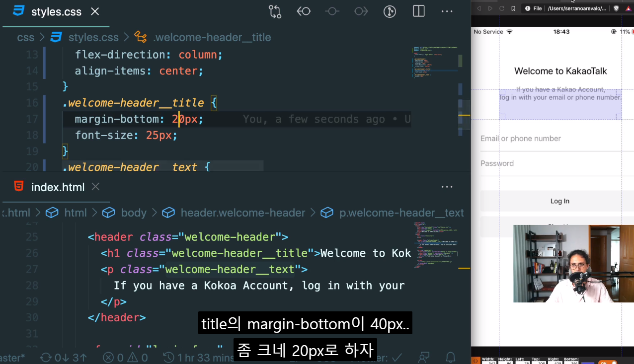Click the .welcome-header__title selector on line 16

pos(133,103)
